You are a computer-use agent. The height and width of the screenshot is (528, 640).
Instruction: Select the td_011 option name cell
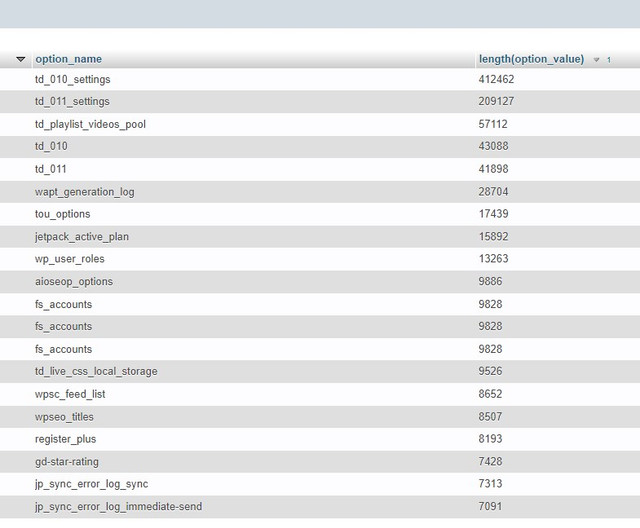coord(51,169)
